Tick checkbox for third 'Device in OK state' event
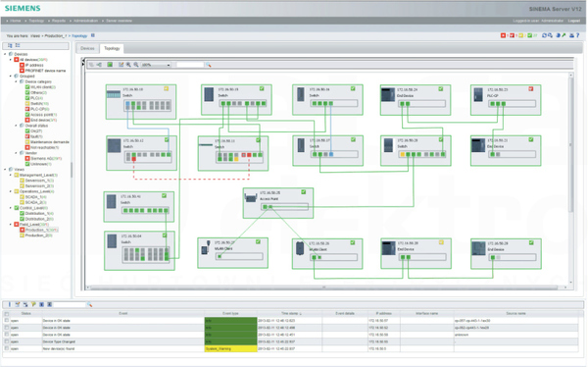Screen dimensions: 588x367 (x=7, y=335)
